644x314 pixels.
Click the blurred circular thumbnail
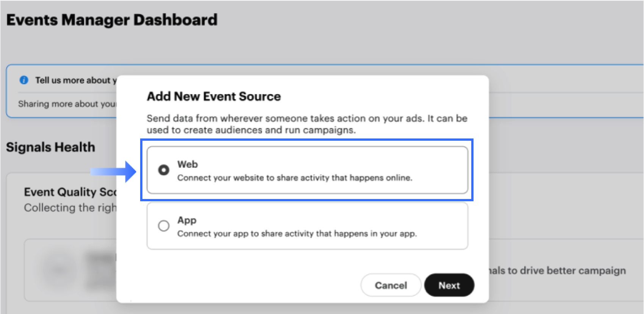(59, 269)
